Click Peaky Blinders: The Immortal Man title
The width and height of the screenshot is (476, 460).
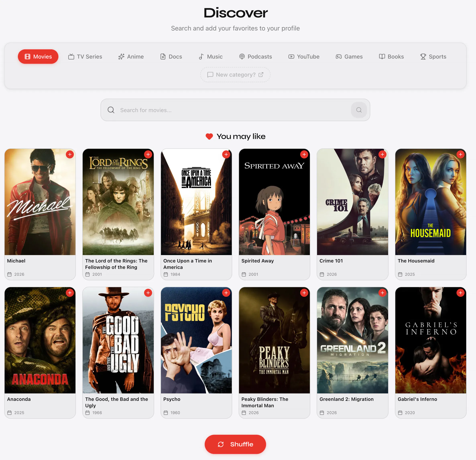pyautogui.click(x=265, y=402)
